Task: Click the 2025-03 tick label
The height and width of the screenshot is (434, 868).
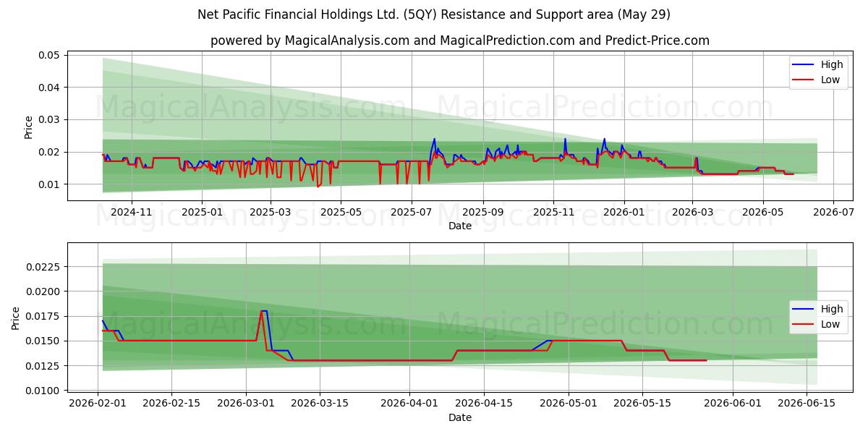Action: 271,212
